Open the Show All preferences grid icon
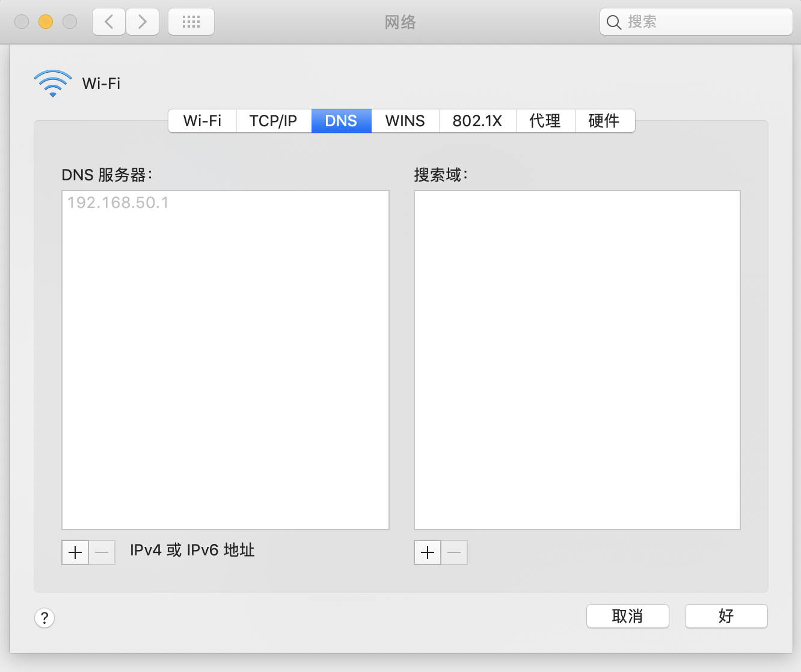The image size is (801, 672). pyautogui.click(x=191, y=22)
